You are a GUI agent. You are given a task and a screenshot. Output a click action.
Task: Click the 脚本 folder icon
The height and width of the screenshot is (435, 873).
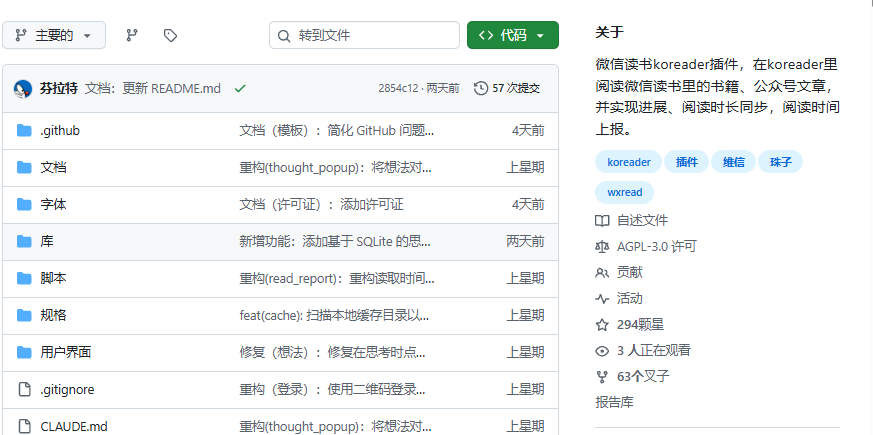pos(24,278)
